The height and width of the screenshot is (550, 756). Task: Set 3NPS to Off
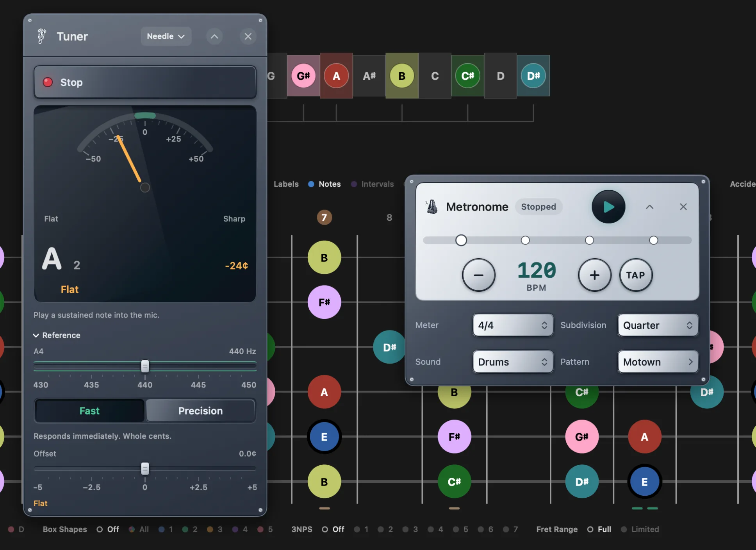pyautogui.click(x=333, y=529)
